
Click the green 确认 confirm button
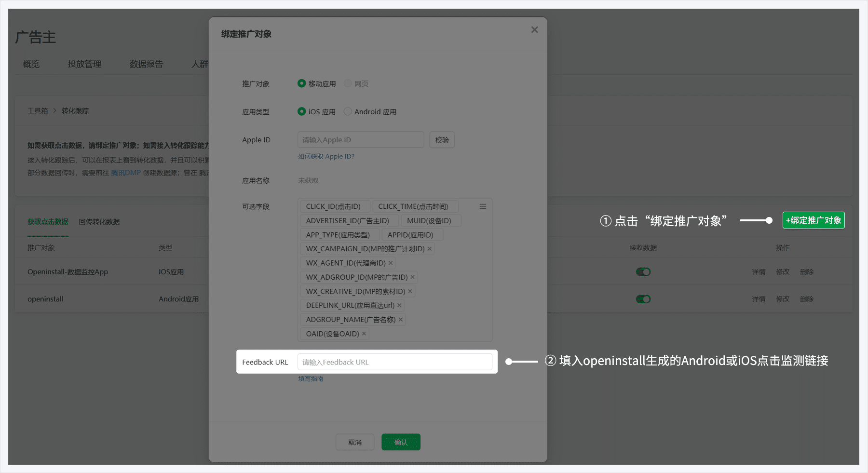pyautogui.click(x=401, y=442)
